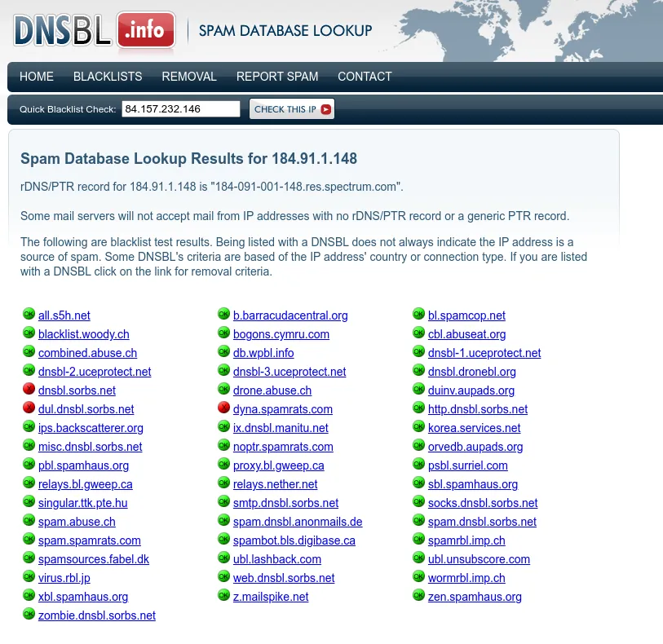Open the misc.dnsbl.sorbs.net link

point(90,447)
